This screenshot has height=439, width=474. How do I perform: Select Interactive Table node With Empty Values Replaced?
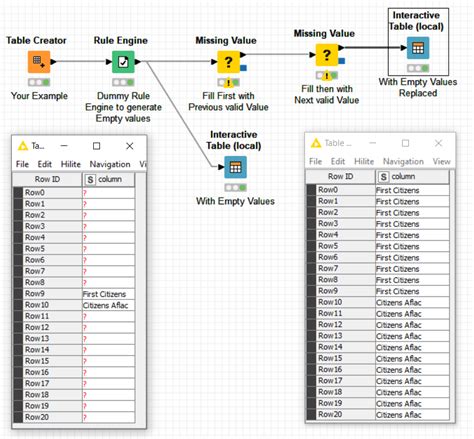point(418,48)
